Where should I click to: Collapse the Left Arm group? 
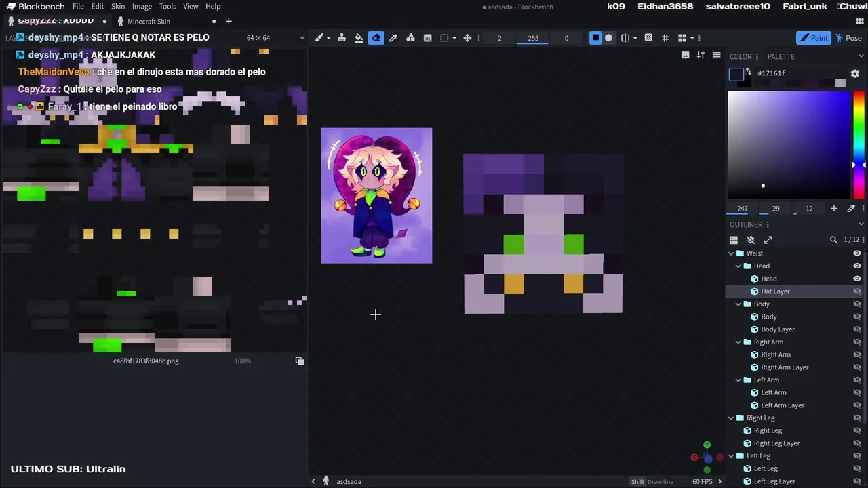coord(738,380)
